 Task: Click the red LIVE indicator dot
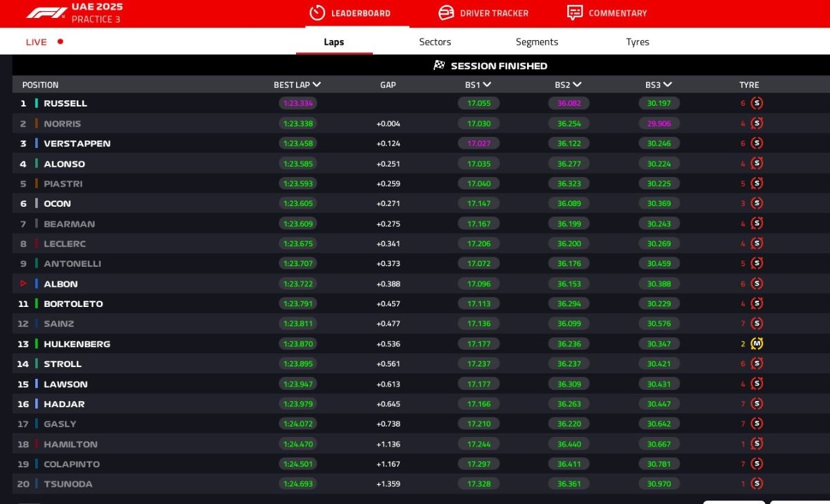60,41
